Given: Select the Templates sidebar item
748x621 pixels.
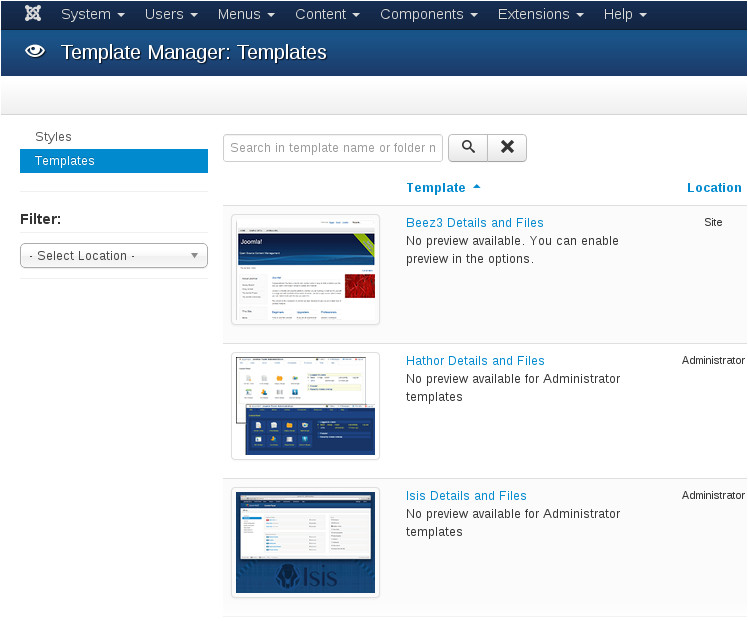Looking at the screenshot, I should (114, 161).
